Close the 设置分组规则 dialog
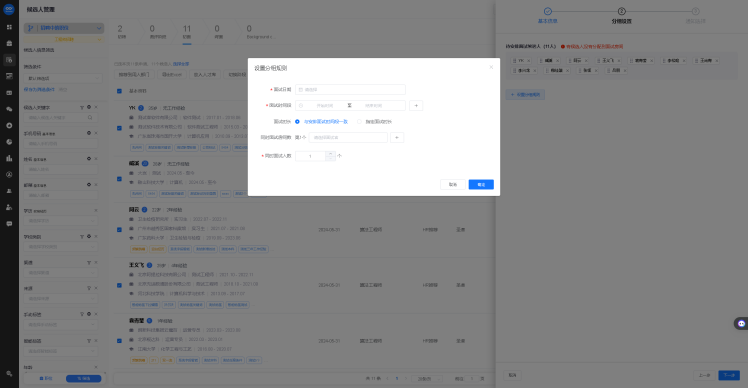 click(491, 67)
